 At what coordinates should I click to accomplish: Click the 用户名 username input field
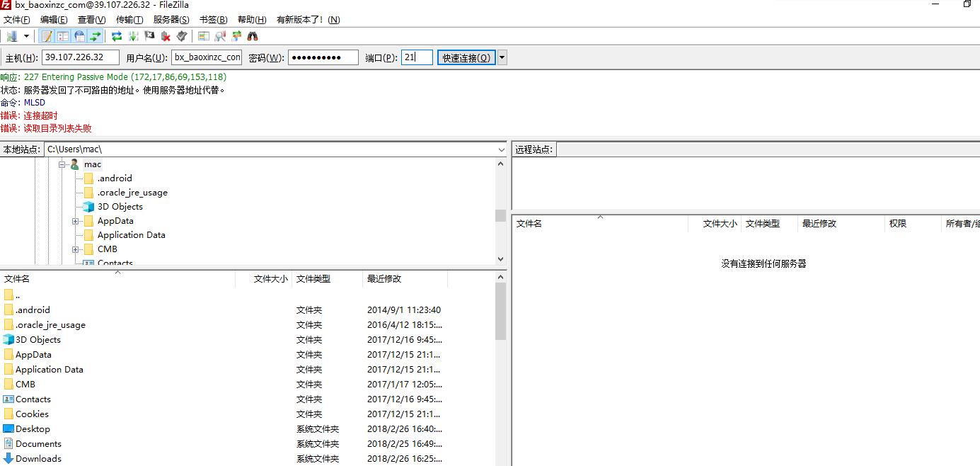[x=207, y=57]
